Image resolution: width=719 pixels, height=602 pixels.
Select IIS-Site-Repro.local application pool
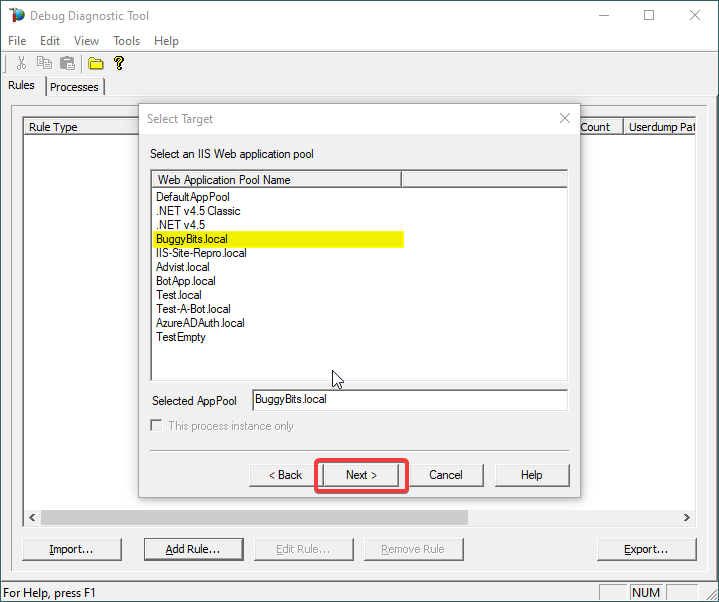pyautogui.click(x=201, y=253)
